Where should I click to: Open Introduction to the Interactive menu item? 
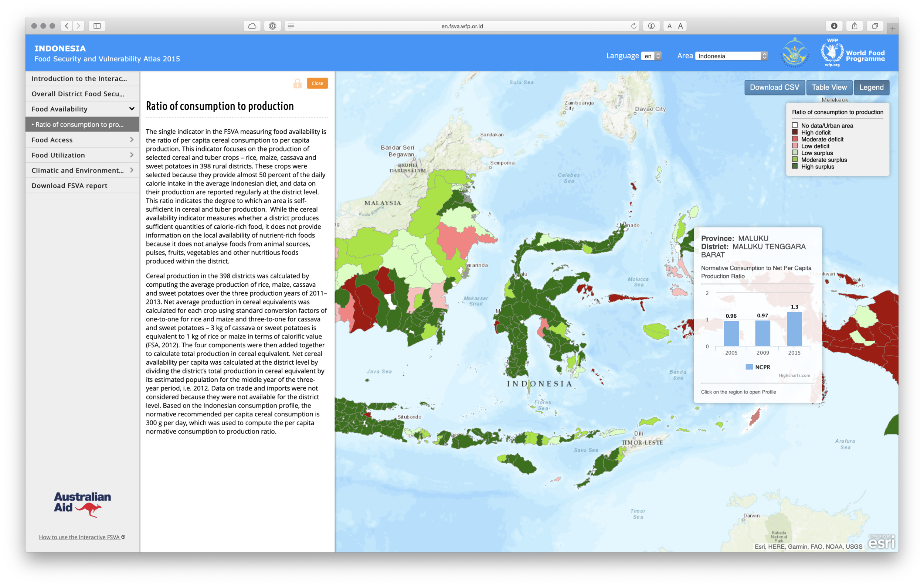82,79
